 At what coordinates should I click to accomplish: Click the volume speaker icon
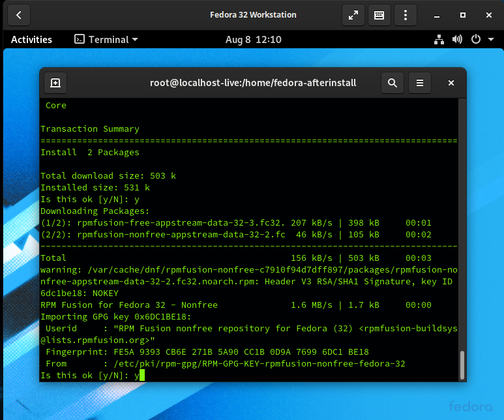pyautogui.click(x=457, y=40)
